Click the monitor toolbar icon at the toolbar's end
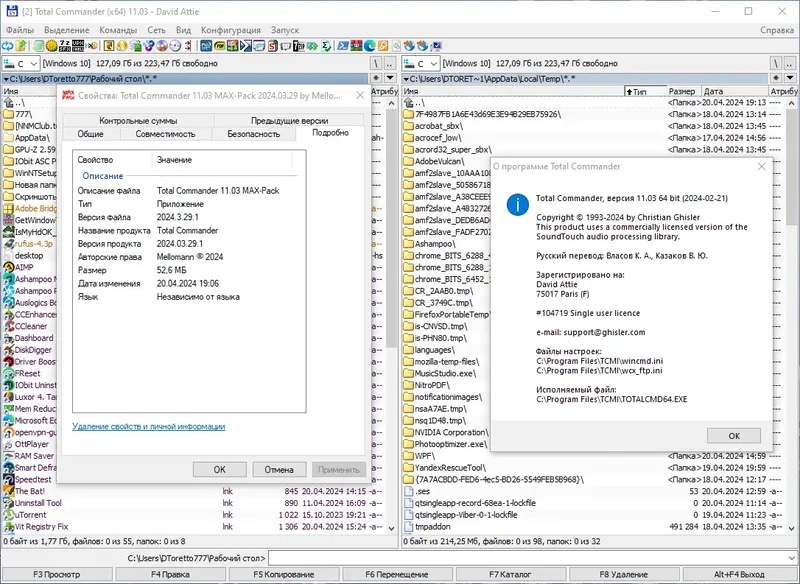The width and height of the screenshot is (800, 584). tap(437, 46)
